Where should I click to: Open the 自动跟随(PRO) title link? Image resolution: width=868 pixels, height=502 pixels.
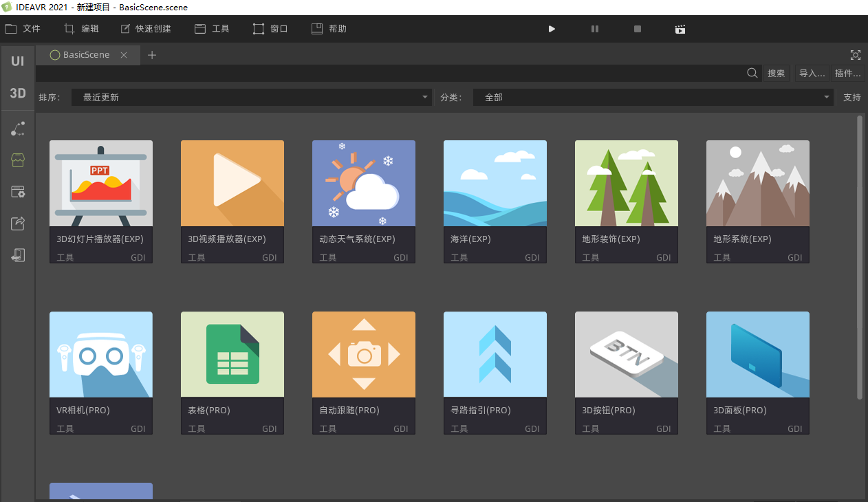(349, 411)
